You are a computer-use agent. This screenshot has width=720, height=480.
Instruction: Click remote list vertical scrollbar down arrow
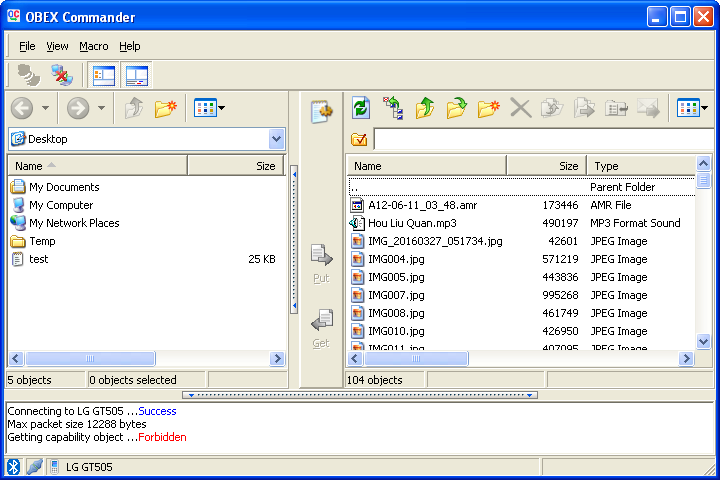703,341
